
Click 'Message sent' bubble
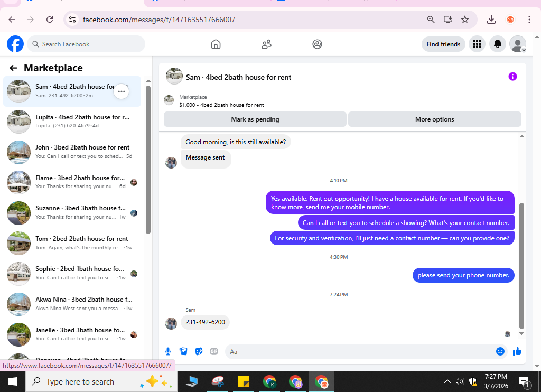206,158
